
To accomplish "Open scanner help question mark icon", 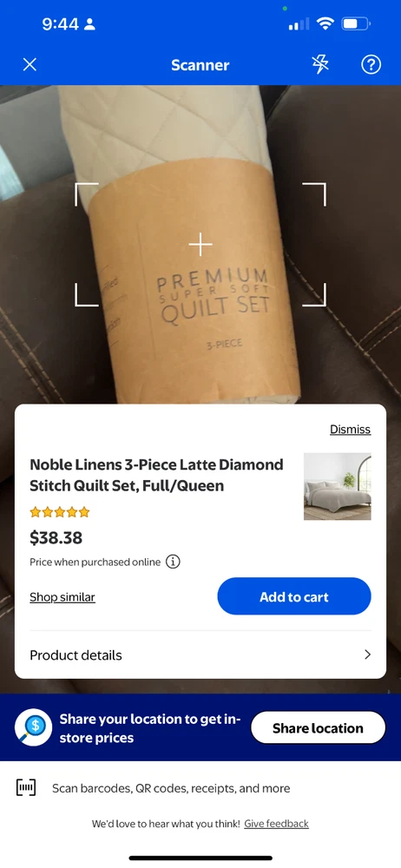I will coord(371,65).
